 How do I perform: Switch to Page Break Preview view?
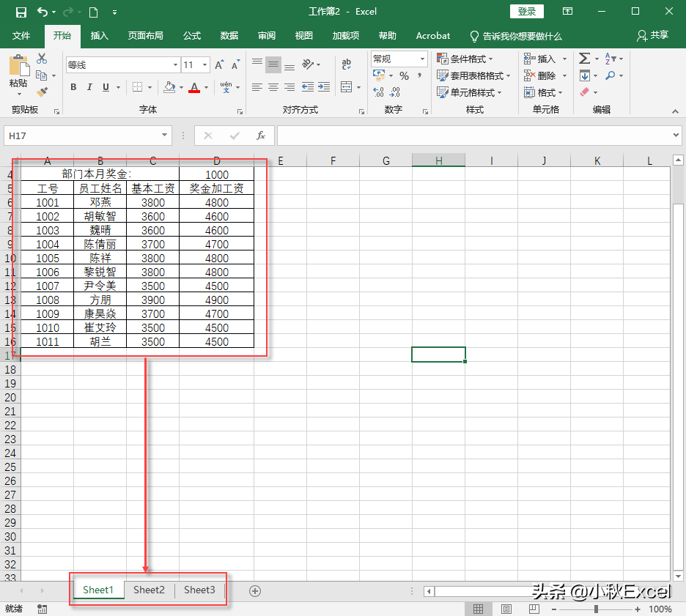(x=534, y=609)
